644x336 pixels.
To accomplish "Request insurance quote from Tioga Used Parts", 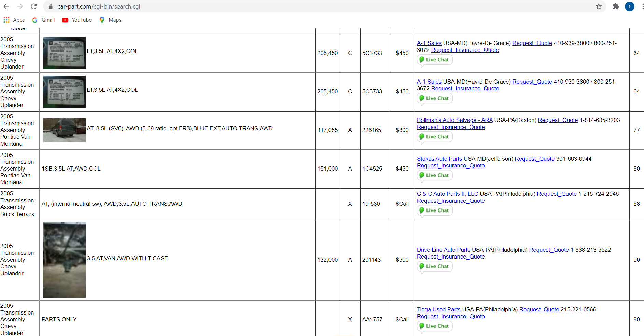I will click(x=451, y=316).
